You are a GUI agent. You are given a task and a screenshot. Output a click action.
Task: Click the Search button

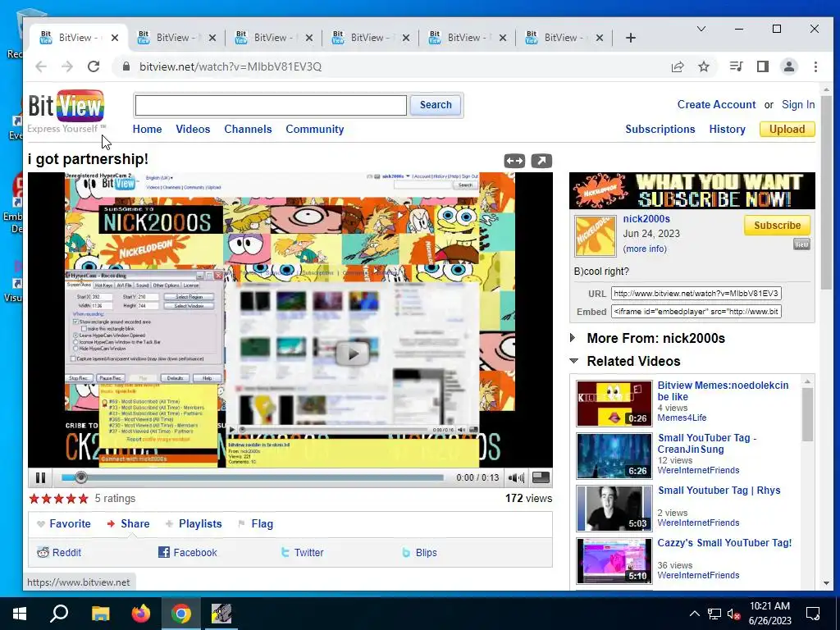pos(436,105)
